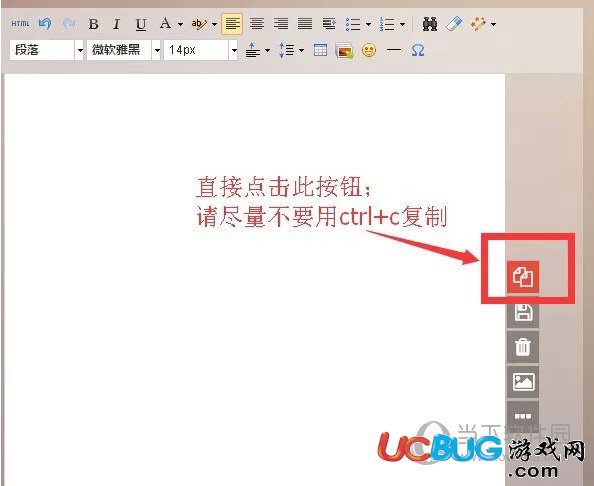Viewport: 594px width, 486px height.
Task: Open the smiley emoticon picker
Action: point(369,50)
